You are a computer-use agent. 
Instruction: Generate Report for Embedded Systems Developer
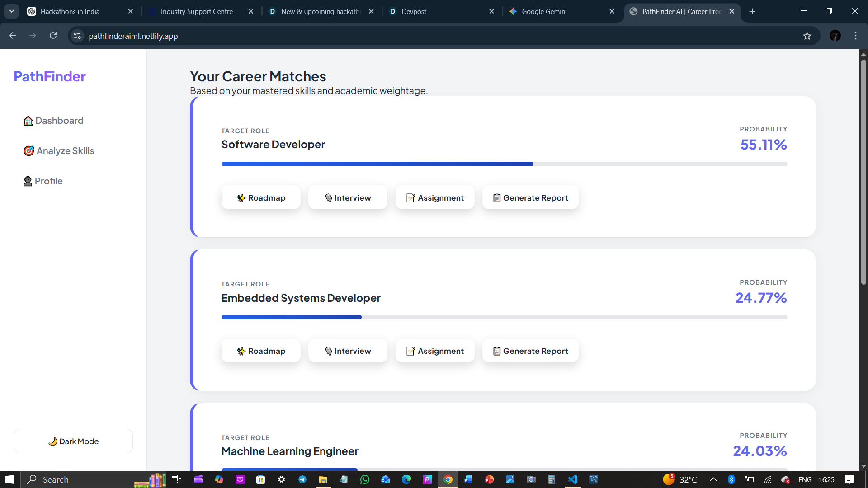click(530, 351)
